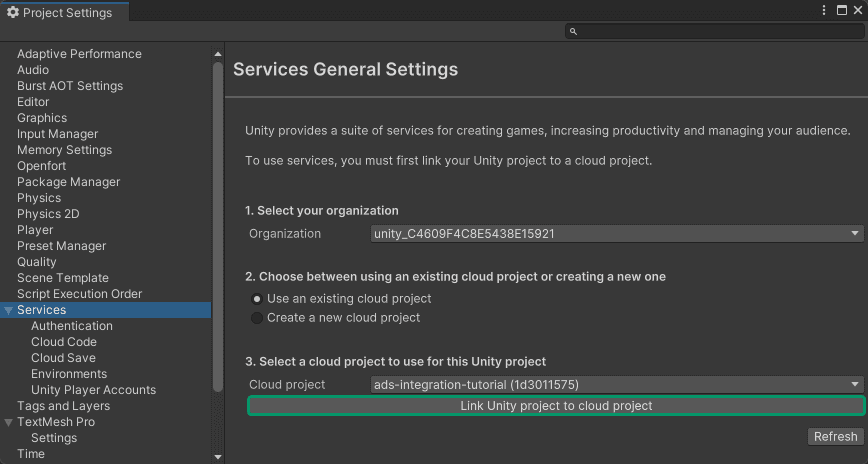Open Openfort settings

tap(41, 166)
